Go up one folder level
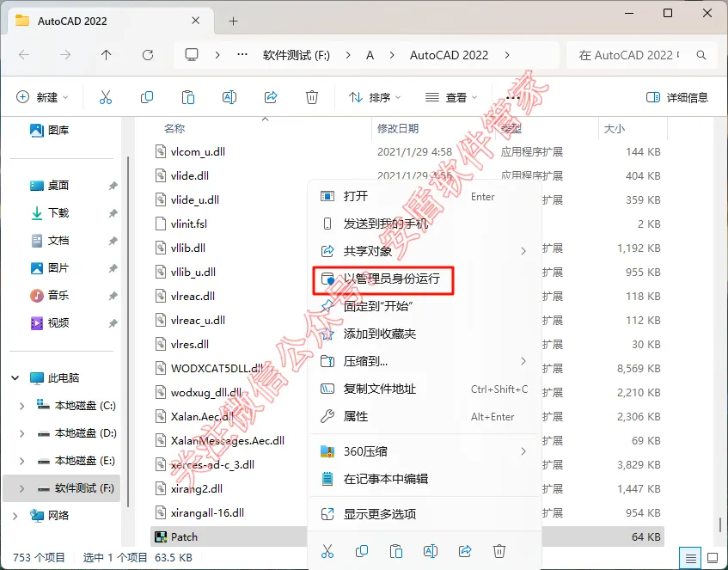Viewport: 728px width, 570px height. coord(107,55)
